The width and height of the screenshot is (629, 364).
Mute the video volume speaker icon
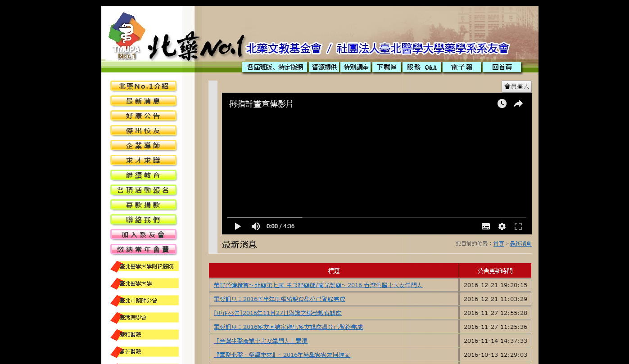[x=256, y=226]
